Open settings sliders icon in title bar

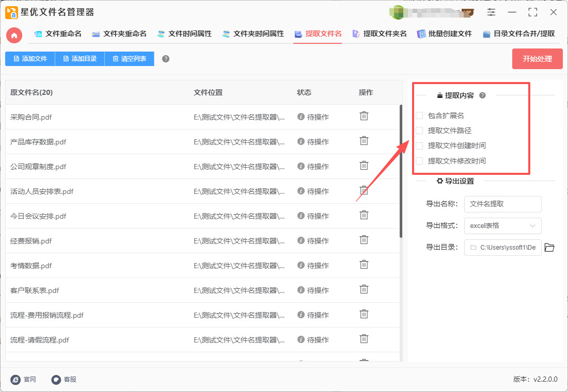click(x=491, y=12)
